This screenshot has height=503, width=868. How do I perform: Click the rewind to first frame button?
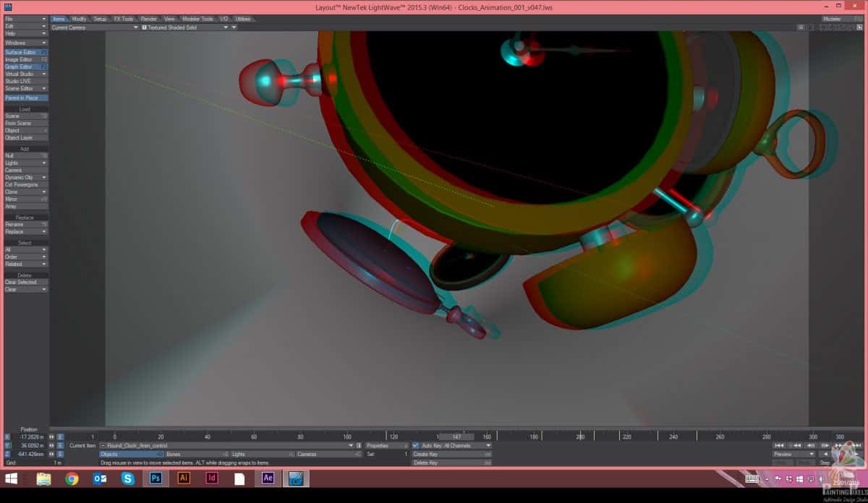tap(779, 445)
